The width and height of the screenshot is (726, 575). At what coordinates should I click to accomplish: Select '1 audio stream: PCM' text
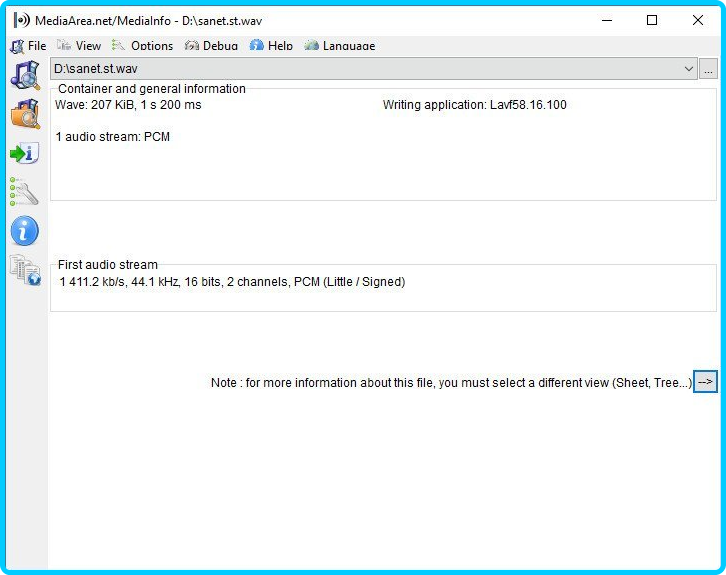(113, 137)
